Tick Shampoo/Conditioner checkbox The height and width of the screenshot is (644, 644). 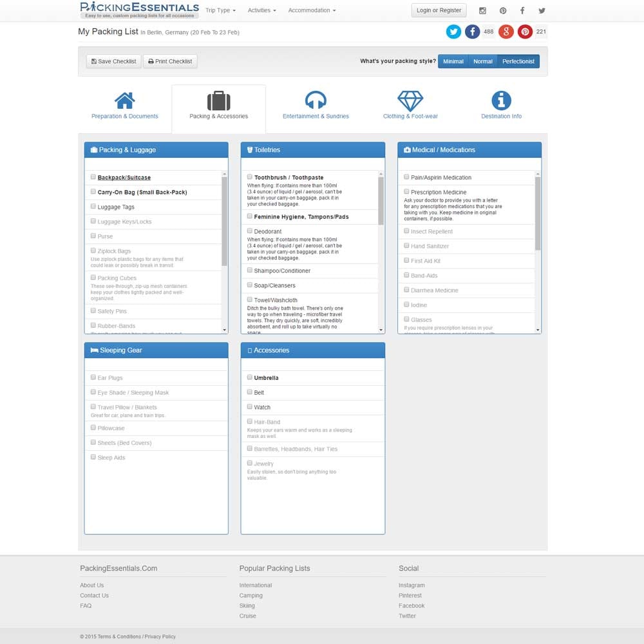[250, 270]
